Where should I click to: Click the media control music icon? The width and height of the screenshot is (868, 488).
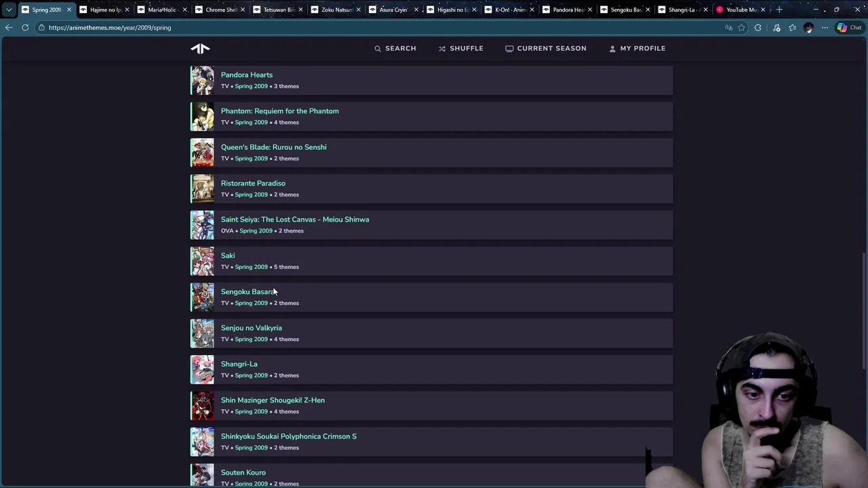[x=776, y=28]
